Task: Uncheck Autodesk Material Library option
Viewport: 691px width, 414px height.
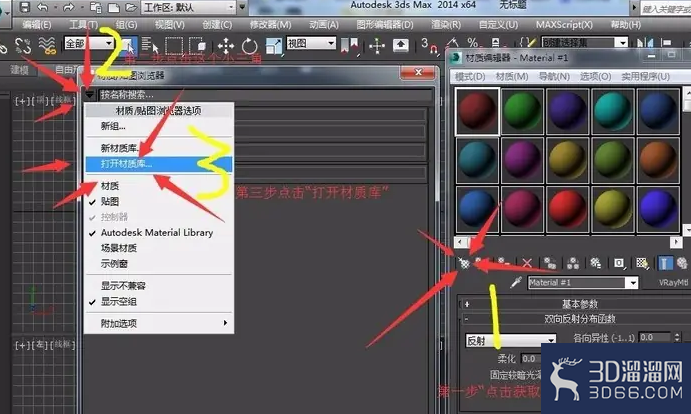Action: tap(159, 232)
